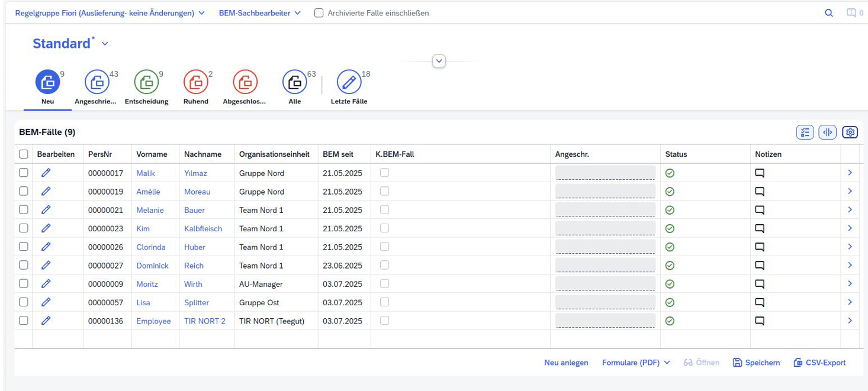This screenshot has height=391, width=868.
Task: Click the search magnifier icon
Action: click(x=829, y=13)
